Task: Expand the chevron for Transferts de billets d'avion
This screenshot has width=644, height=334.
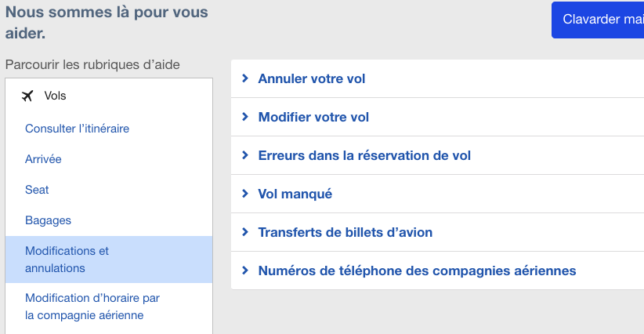Action: click(x=245, y=232)
